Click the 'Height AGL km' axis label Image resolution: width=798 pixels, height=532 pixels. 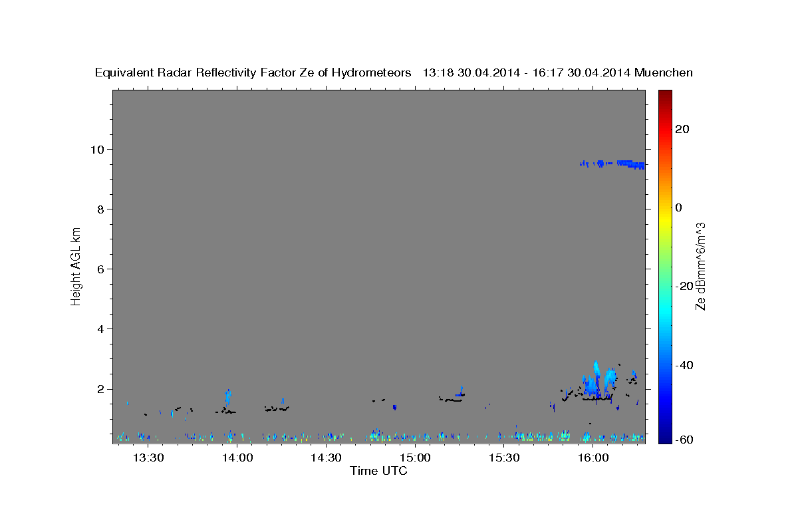pos(76,265)
